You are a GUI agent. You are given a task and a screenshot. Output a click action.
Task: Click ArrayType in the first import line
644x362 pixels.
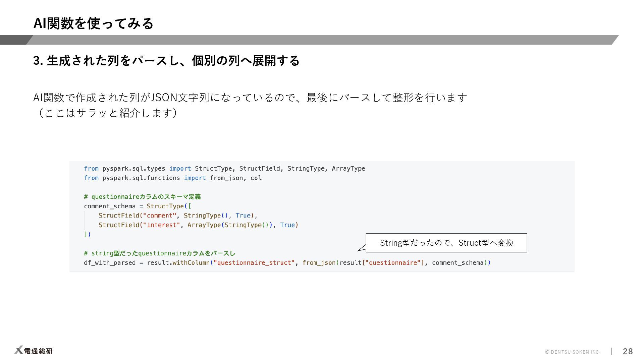click(x=348, y=169)
